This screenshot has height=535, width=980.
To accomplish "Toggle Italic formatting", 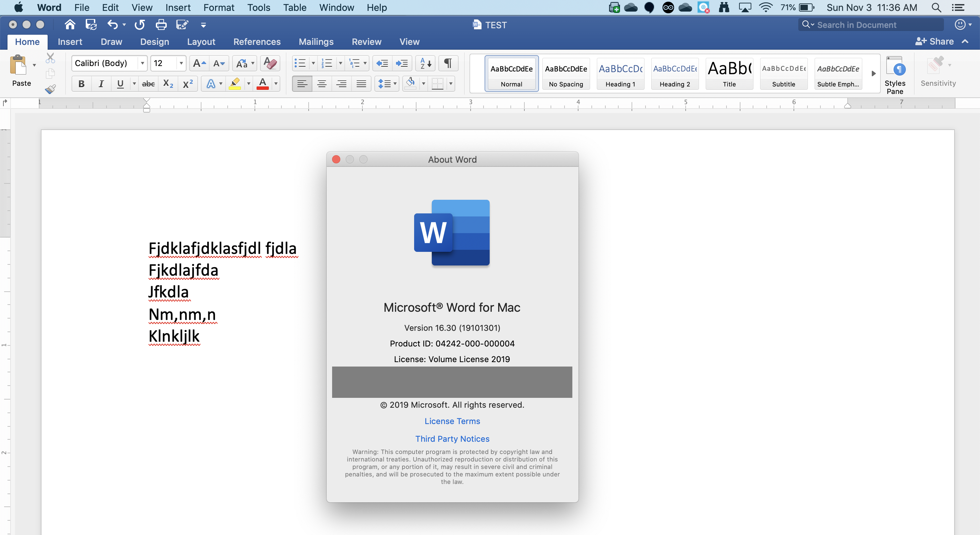I will coord(101,84).
